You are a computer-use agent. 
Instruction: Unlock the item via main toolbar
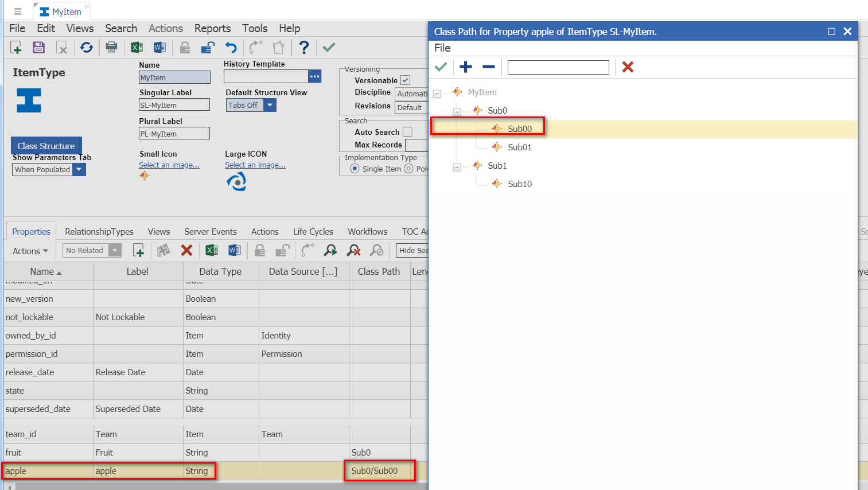point(208,48)
